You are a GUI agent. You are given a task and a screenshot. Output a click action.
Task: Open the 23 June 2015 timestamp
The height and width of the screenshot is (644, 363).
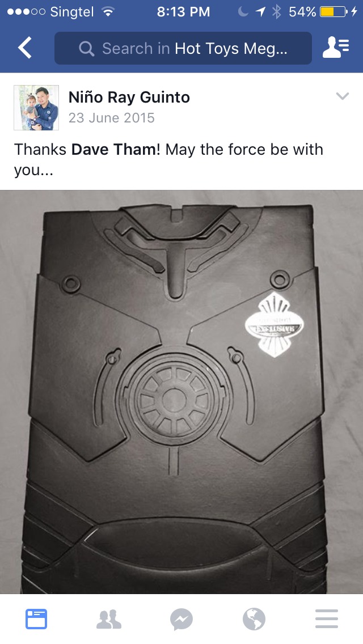(111, 118)
